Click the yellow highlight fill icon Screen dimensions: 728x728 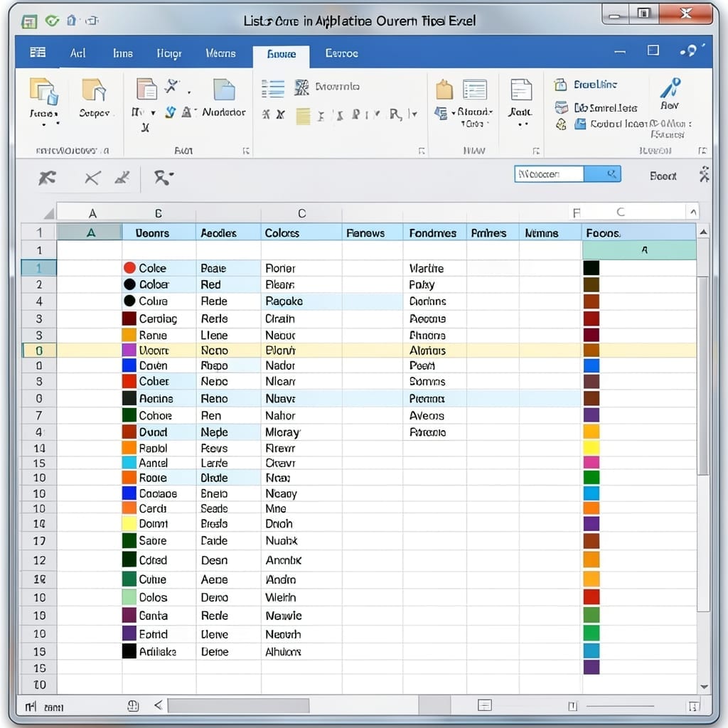click(x=303, y=116)
